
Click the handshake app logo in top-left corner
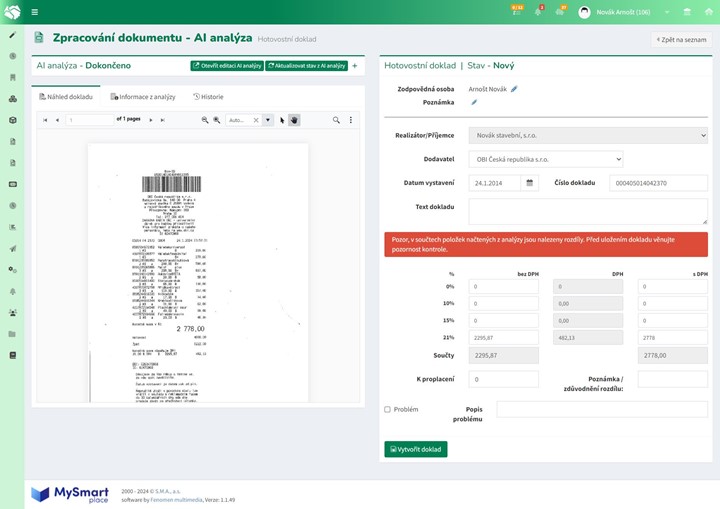(12, 12)
